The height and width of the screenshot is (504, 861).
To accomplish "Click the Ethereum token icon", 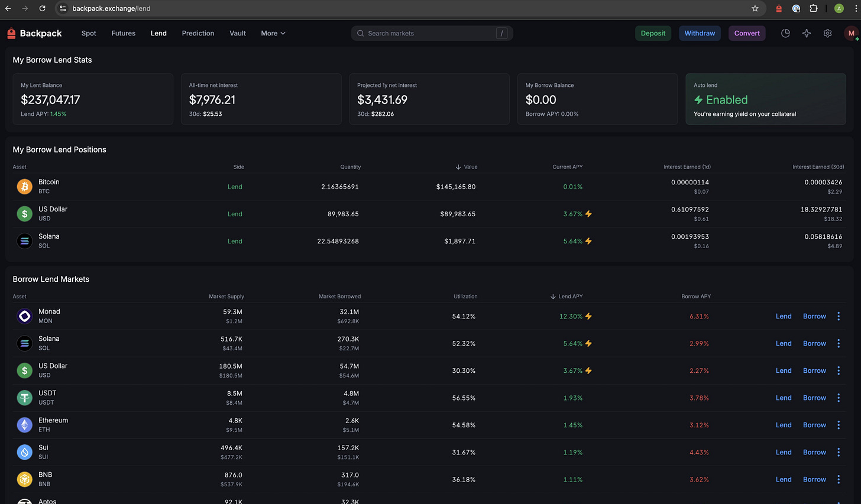I will (24, 425).
